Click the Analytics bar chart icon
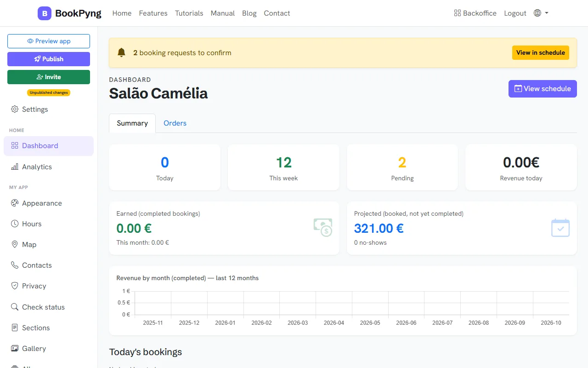This screenshot has height=368, width=588. point(15,167)
